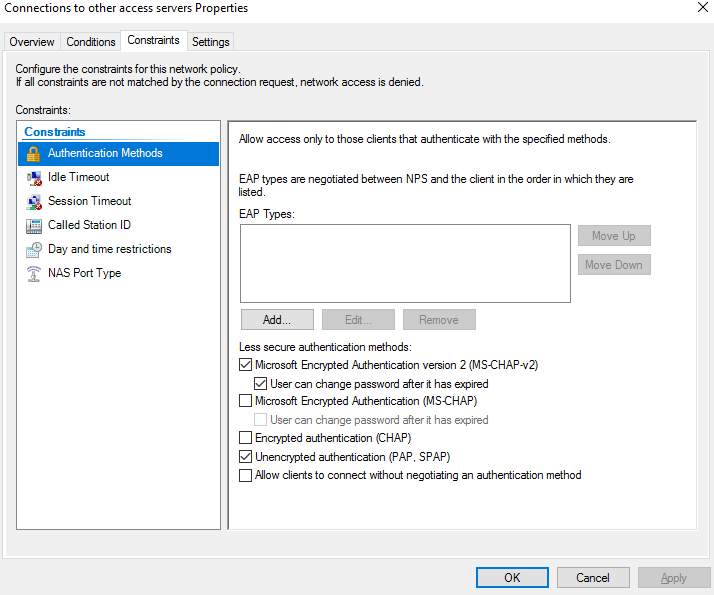Switch to the Overview tab
The image size is (714, 595).
pyautogui.click(x=32, y=42)
